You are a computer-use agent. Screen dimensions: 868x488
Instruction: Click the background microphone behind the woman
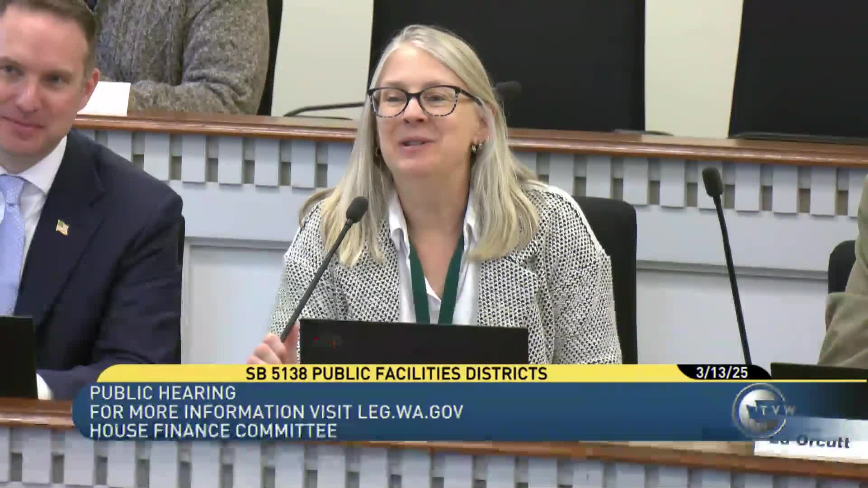tap(509, 87)
